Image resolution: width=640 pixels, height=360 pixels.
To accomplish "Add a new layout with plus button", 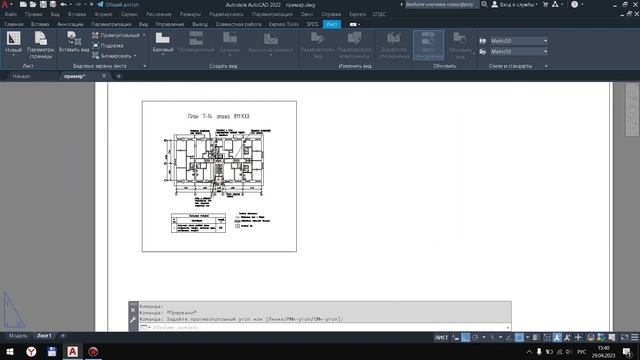I will pos(63,336).
